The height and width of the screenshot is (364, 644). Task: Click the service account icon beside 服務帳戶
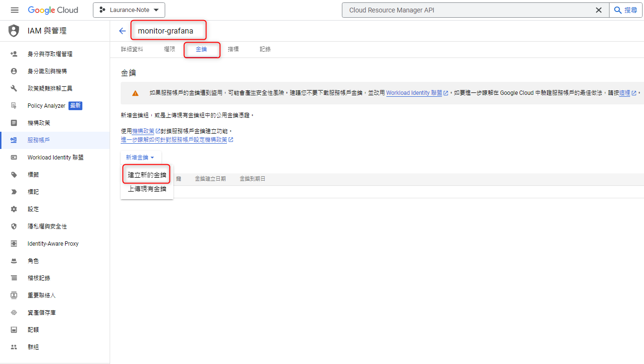[x=14, y=140]
